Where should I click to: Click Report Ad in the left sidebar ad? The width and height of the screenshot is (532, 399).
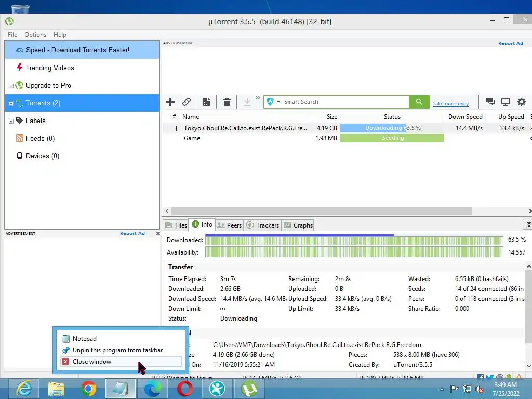click(x=132, y=233)
